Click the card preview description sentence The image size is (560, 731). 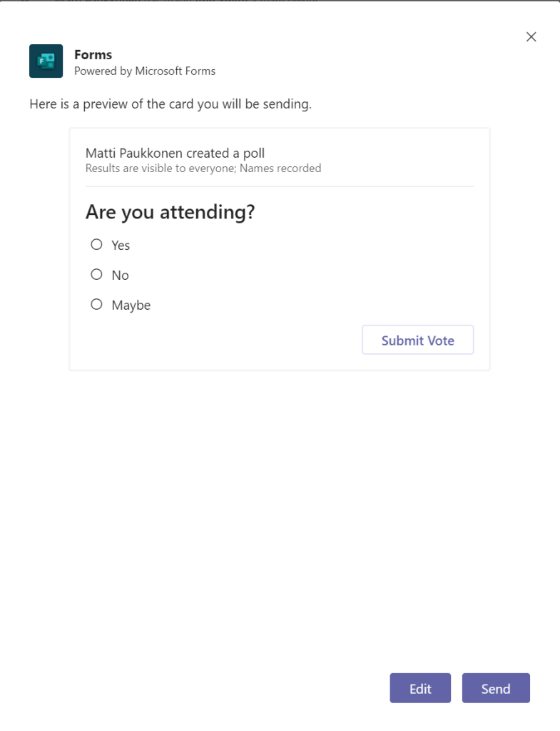point(170,104)
